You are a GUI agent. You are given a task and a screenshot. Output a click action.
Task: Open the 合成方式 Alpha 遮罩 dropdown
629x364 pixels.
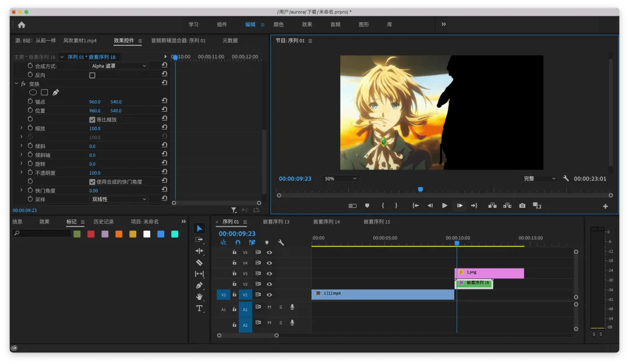coord(119,66)
